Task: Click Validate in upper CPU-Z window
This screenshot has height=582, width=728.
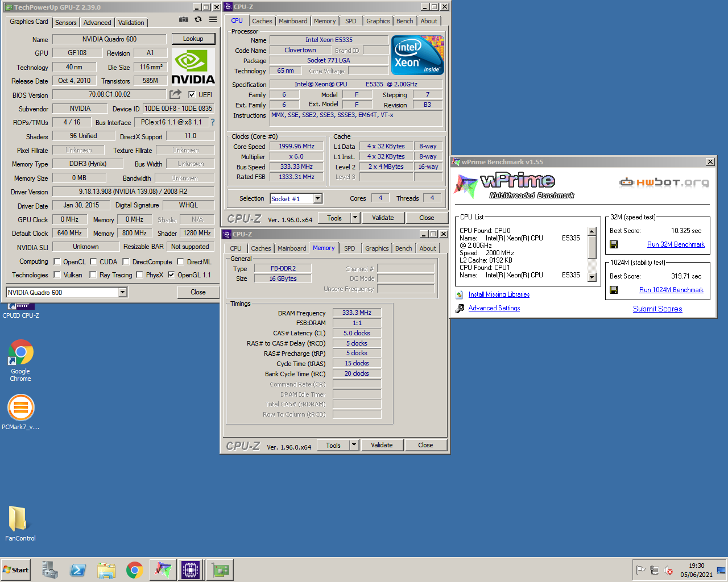Action: [x=383, y=218]
